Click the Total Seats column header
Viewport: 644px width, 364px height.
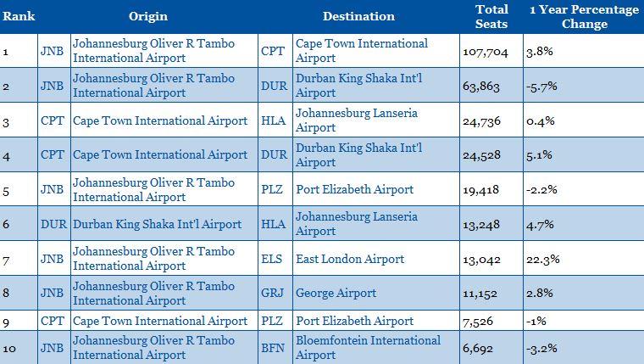(491, 16)
